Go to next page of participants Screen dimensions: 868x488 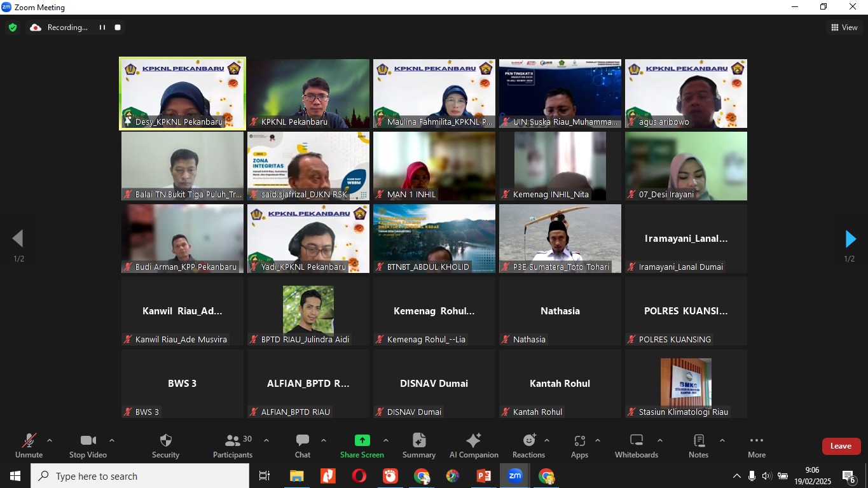850,239
